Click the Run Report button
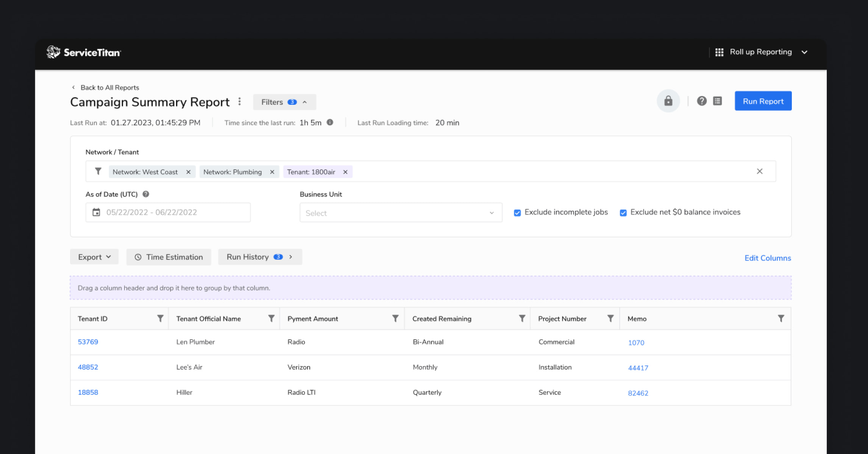This screenshot has height=454, width=868. point(763,101)
